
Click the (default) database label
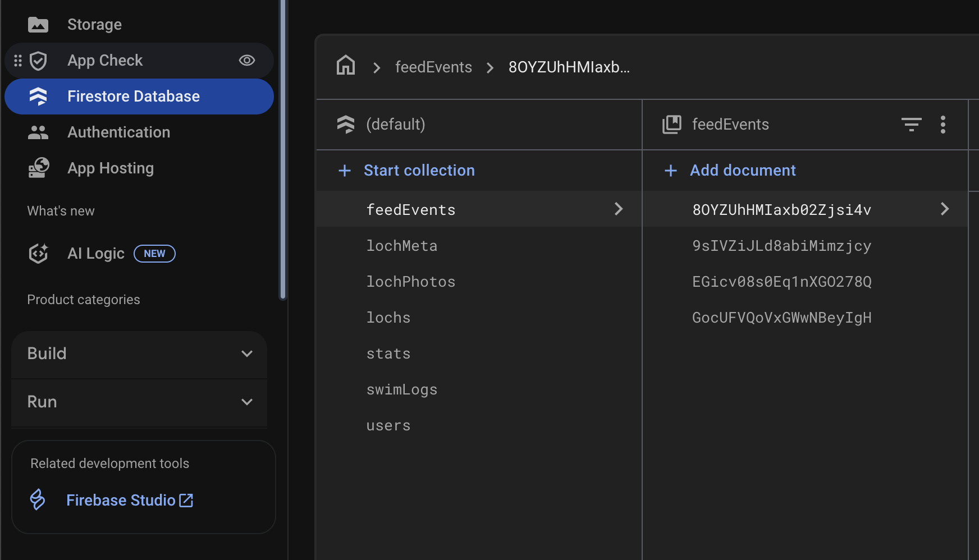pos(396,124)
